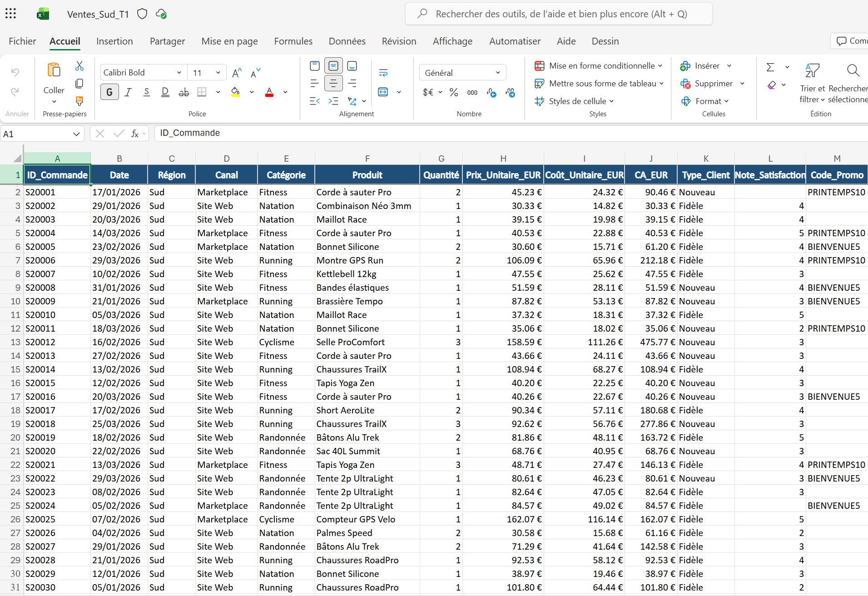Toggle bottom vertical alignment
Image resolution: width=868 pixels, height=596 pixels.
click(352, 66)
